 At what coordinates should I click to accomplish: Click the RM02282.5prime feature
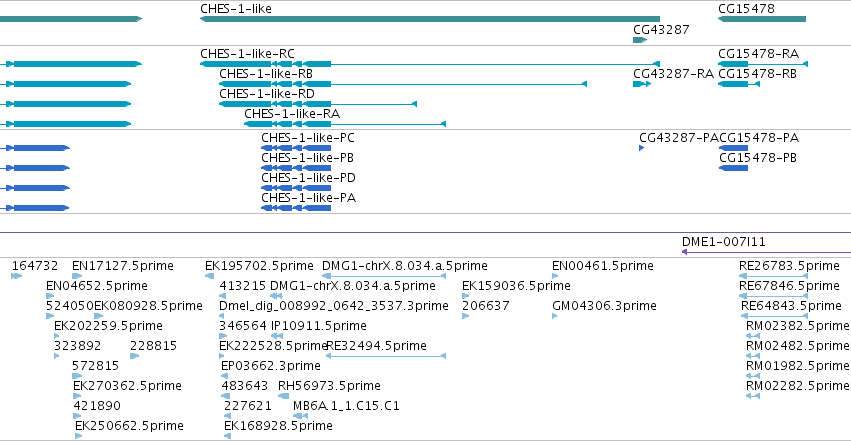[753, 397]
